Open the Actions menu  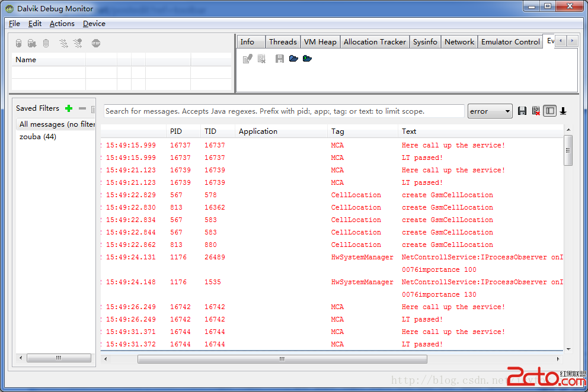62,24
